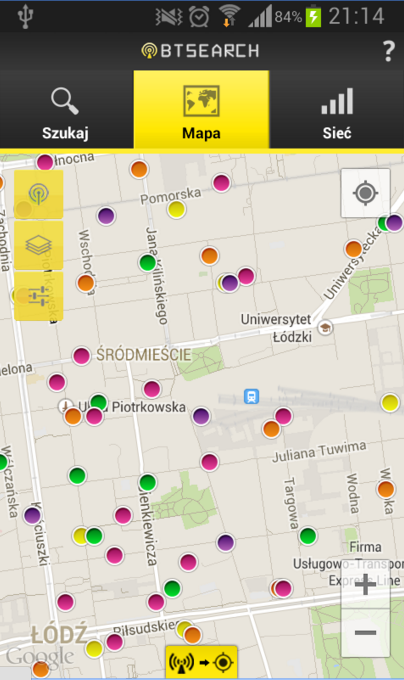Toggle base station antenna overlay button

point(39,194)
